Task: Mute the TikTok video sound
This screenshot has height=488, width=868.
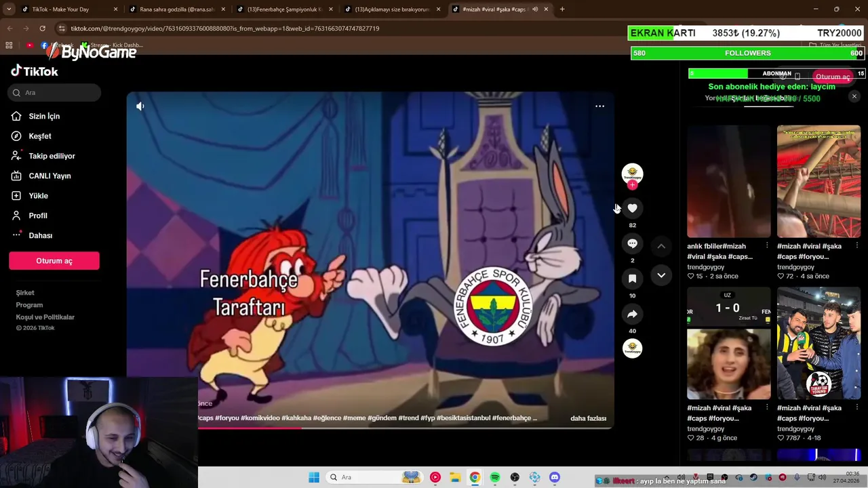Action: (x=140, y=106)
